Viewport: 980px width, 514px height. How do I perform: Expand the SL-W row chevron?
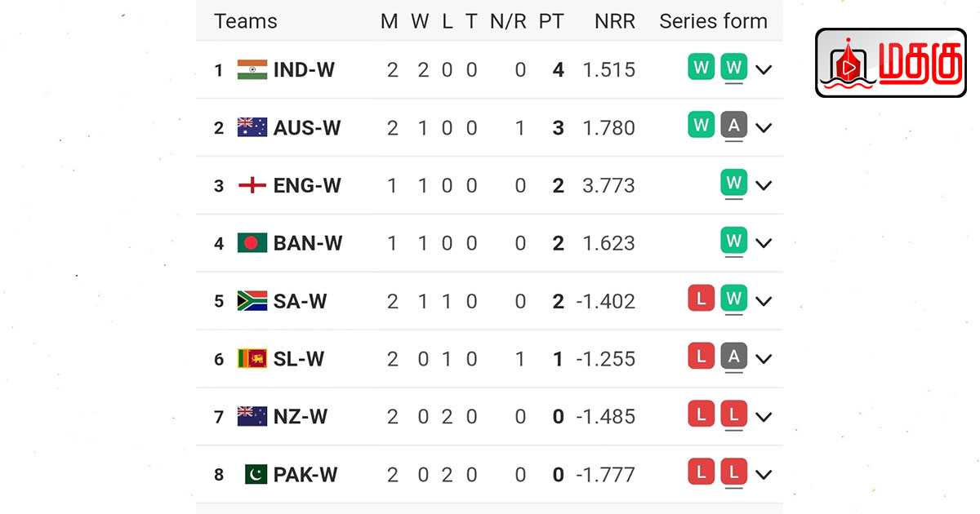[764, 359]
